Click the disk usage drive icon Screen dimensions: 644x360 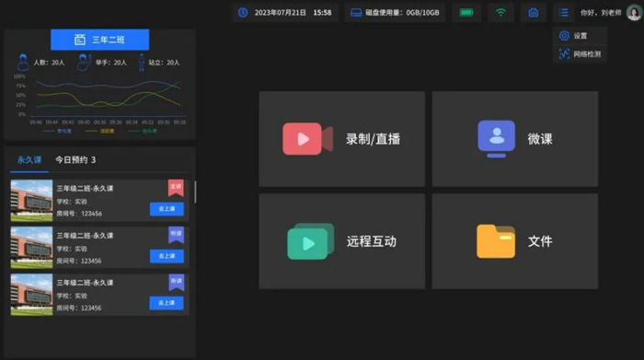click(356, 13)
